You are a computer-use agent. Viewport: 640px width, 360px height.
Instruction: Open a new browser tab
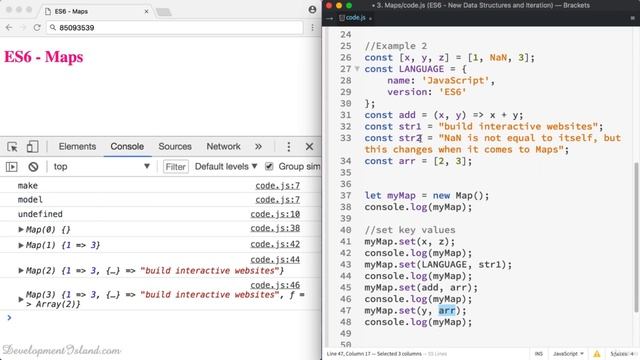[x=164, y=12]
